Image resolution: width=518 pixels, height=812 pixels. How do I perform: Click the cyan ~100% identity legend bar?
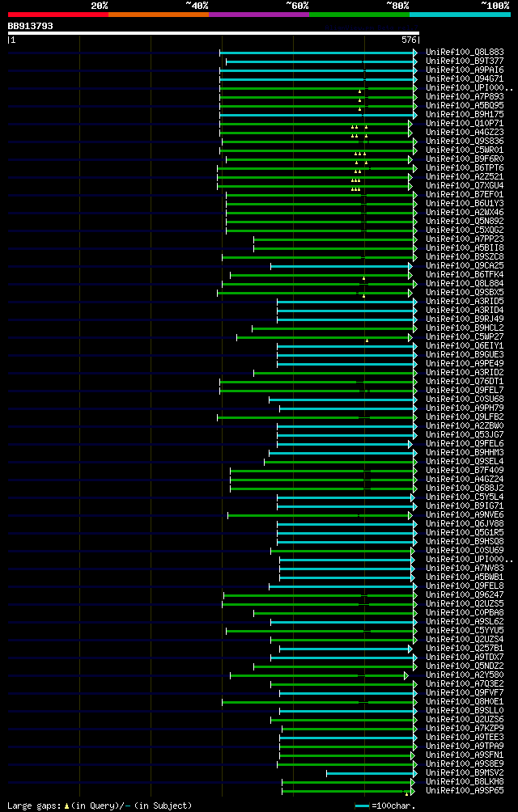coord(460,15)
